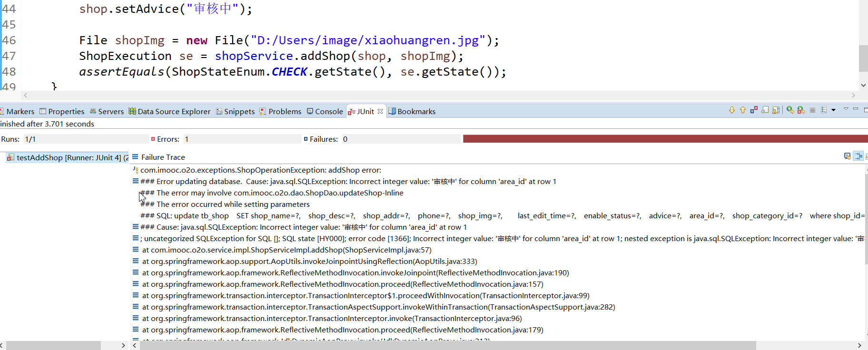Viewport: 868px width, 350px height.
Task: Open the Problems tab
Action: [280, 111]
